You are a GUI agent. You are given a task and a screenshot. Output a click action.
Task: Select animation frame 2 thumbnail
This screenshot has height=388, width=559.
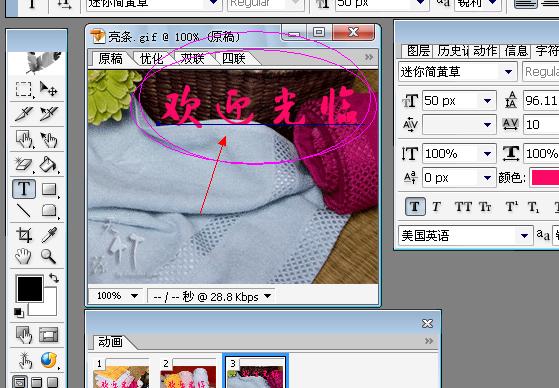188,373
